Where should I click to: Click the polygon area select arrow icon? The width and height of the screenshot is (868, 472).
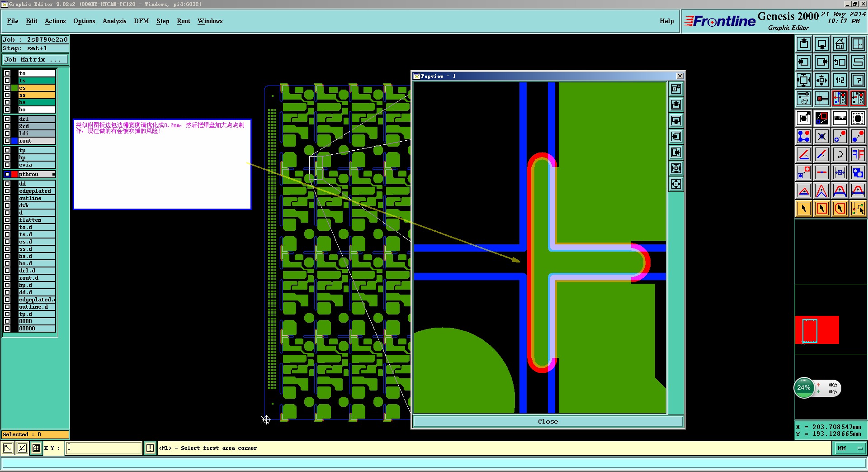tap(840, 209)
